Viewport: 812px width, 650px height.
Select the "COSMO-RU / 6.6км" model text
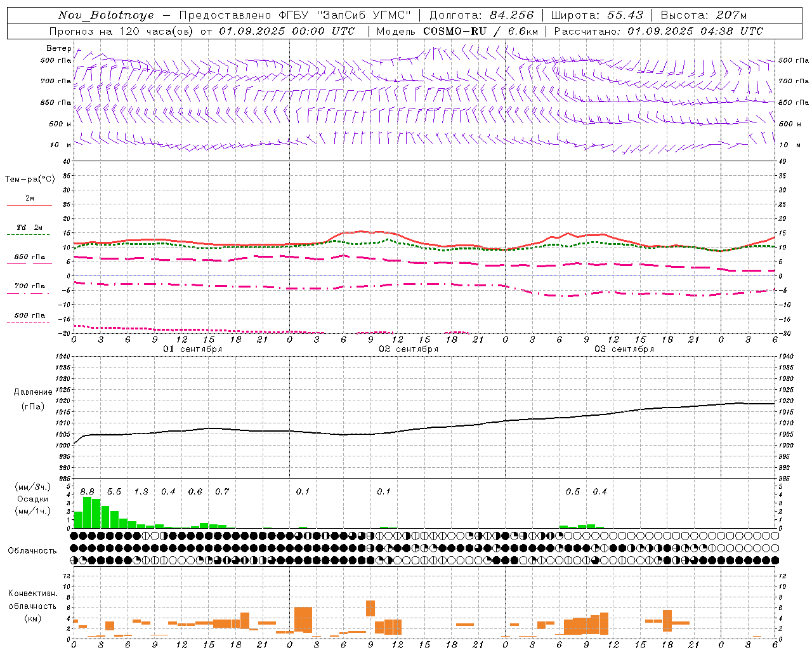coord(480,31)
